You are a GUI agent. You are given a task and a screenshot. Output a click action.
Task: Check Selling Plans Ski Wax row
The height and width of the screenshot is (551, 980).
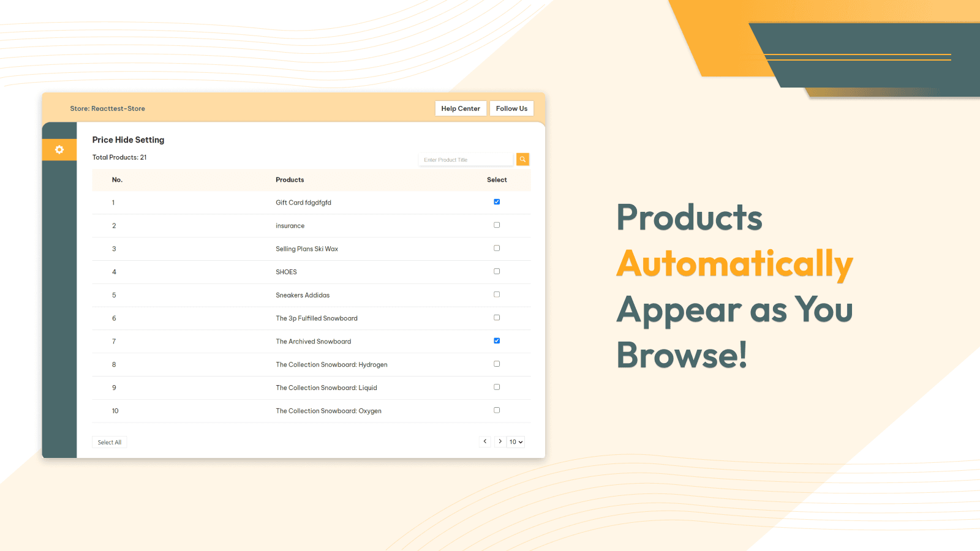pyautogui.click(x=497, y=249)
